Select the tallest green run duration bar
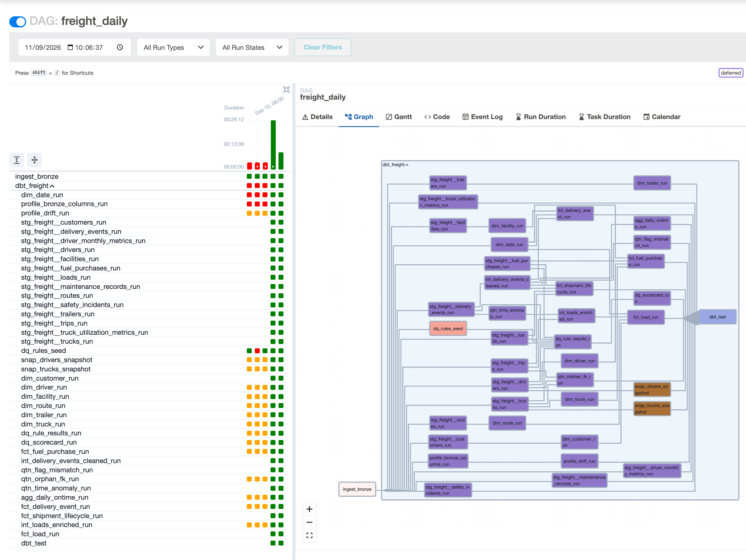The height and width of the screenshot is (560, 746). pyautogui.click(x=273, y=145)
